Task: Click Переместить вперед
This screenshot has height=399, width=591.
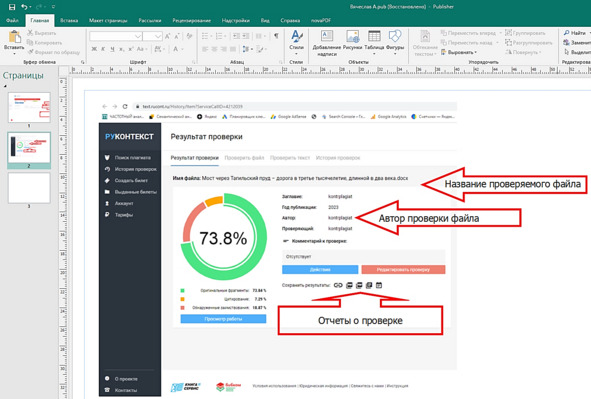Action: click(469, 33)
